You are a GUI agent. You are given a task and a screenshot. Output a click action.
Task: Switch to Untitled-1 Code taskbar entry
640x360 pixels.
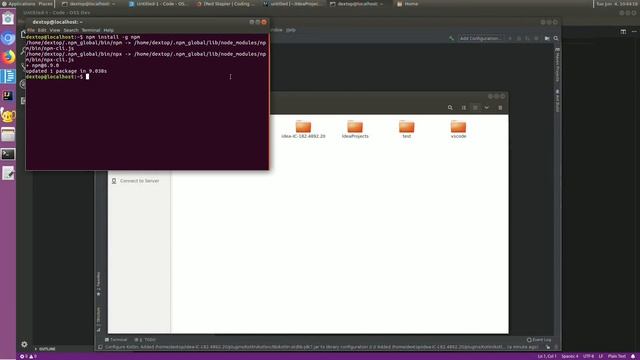click(x=158, y=4)
